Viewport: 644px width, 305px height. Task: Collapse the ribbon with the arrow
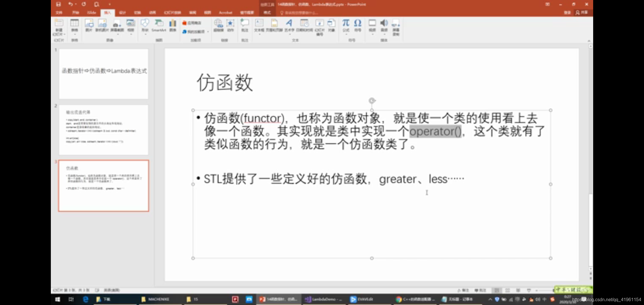tap(589, 41)
